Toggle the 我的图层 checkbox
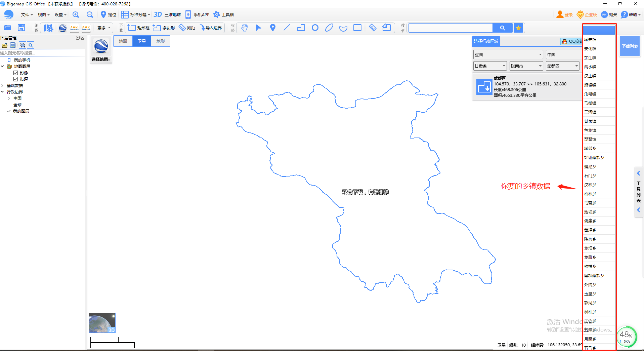 tap(9, 111)
